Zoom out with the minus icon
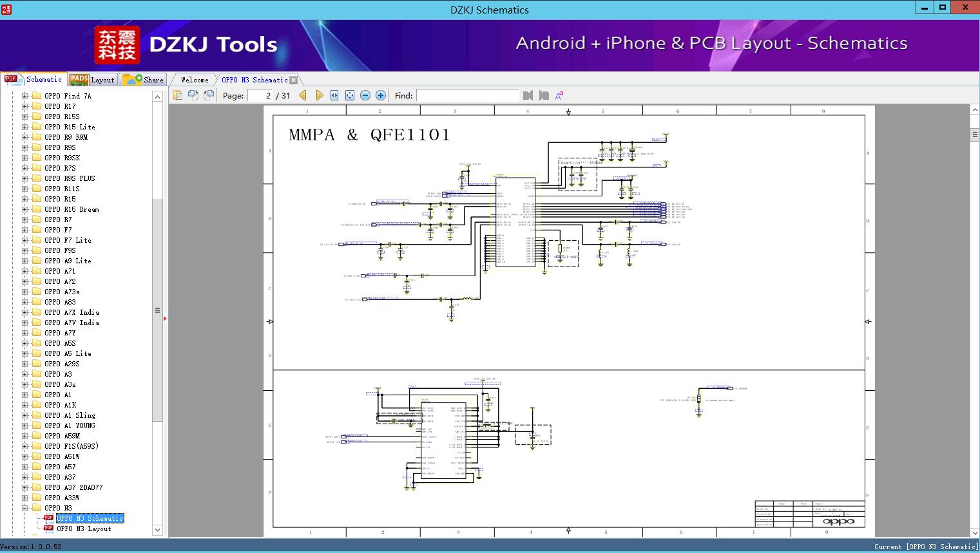Screen dimensions: 980x553 365,95
